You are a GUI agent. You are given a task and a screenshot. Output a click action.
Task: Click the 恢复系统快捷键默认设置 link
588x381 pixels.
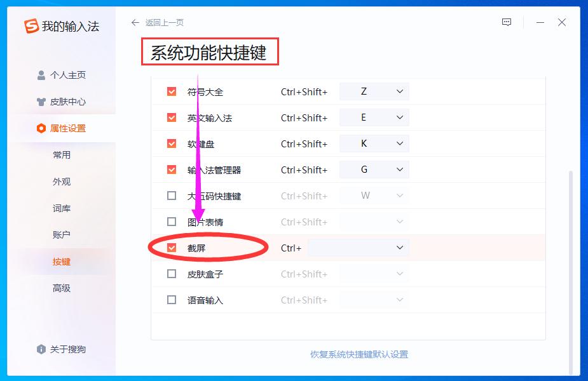pyautogui.click(x=358, y=354)
